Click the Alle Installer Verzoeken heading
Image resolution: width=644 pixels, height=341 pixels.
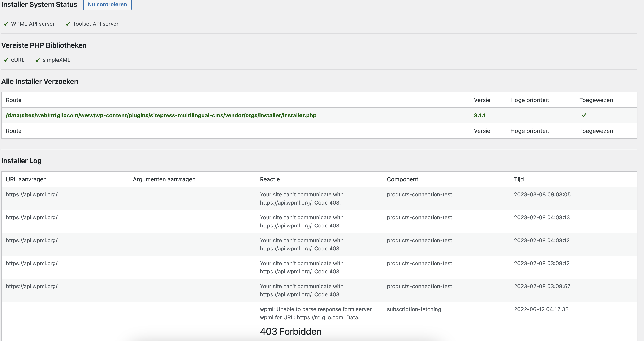click(40, 81)
